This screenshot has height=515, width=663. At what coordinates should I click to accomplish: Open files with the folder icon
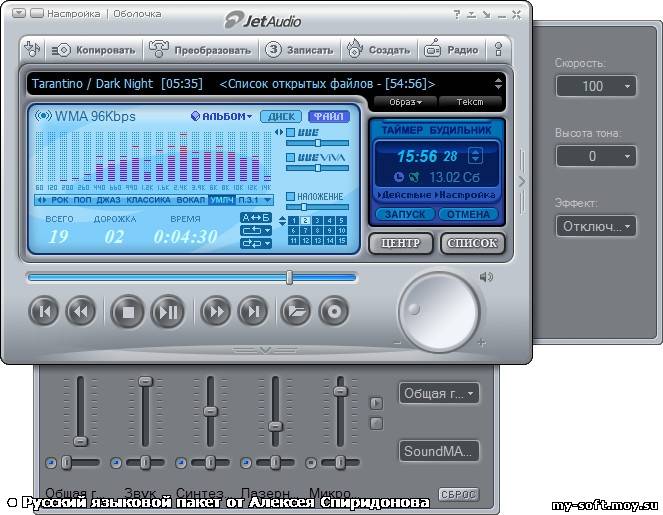(296, 312)
